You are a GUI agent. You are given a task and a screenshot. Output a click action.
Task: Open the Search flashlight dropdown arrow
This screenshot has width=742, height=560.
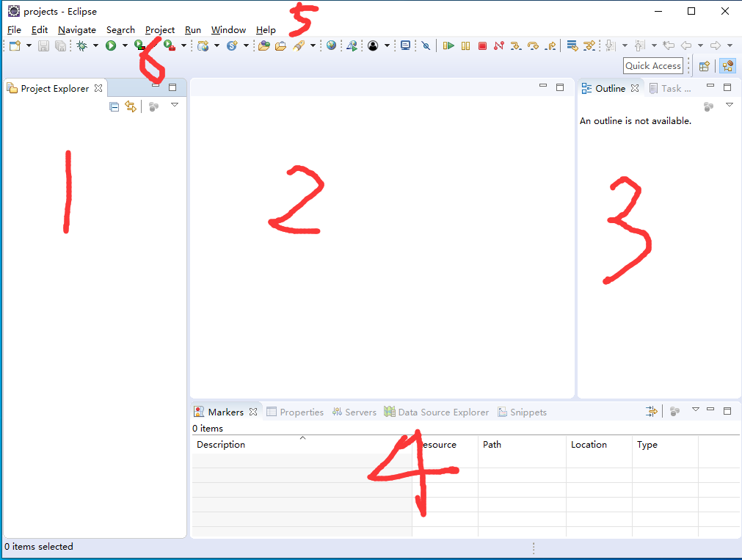[x=313, y=46]
